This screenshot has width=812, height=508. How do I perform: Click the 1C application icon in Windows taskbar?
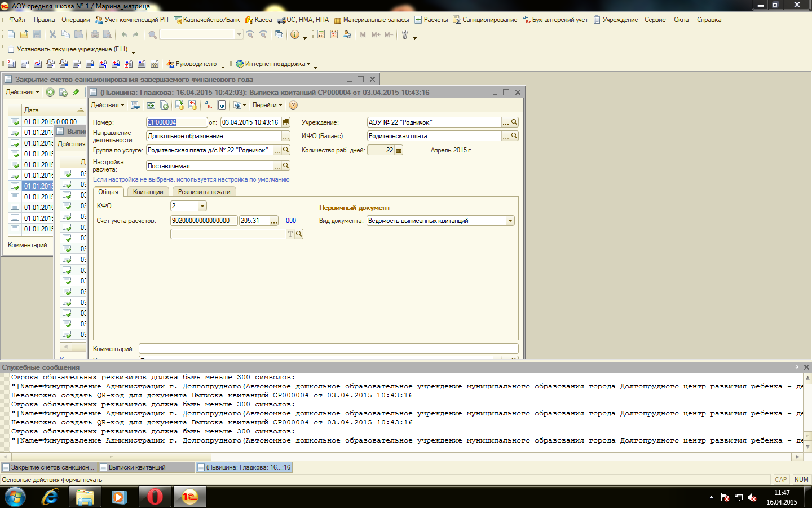(190, 497)
